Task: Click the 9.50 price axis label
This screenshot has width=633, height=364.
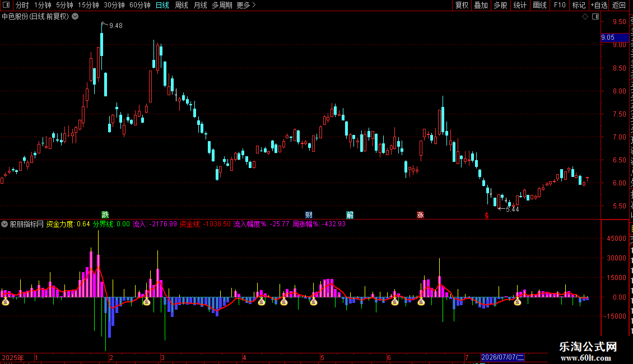Action: click(619, 22)
